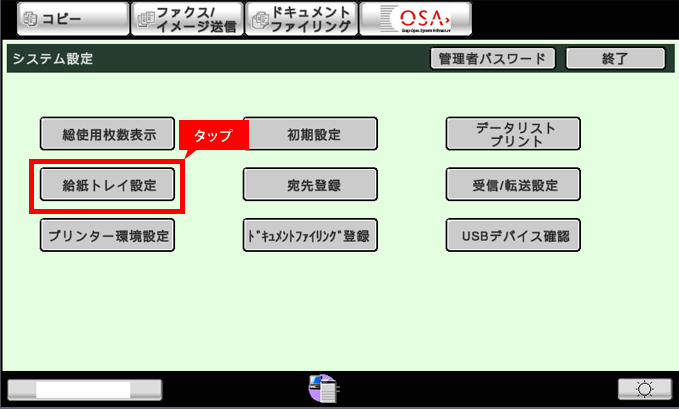Open ドキュメントファイリング登録 button

[x=310, y=237]
